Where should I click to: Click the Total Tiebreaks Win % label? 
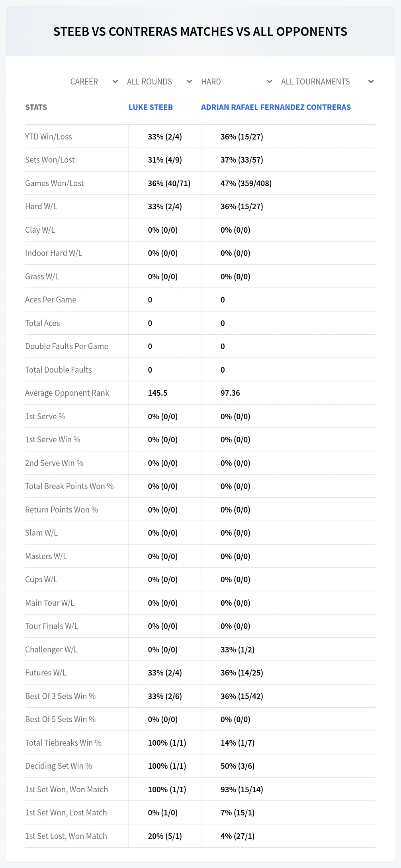pos(63,743)
